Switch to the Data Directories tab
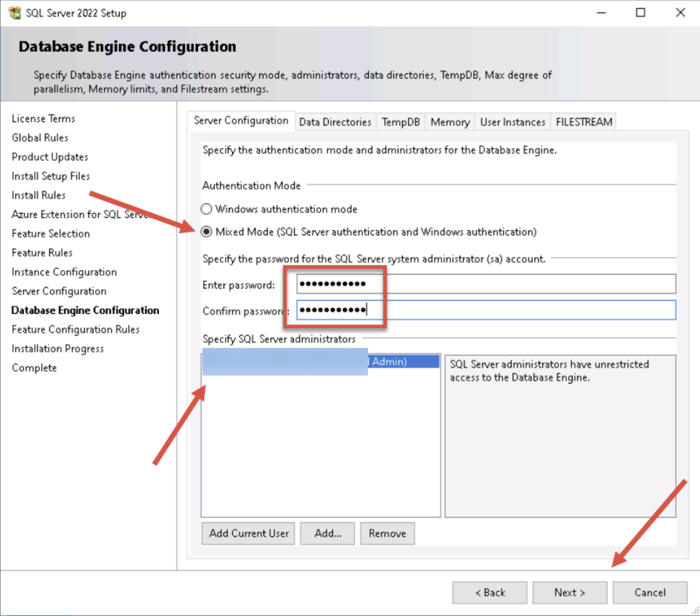This screenshot has height=616, width=700. pyautogui.click(x=335, y=122)
